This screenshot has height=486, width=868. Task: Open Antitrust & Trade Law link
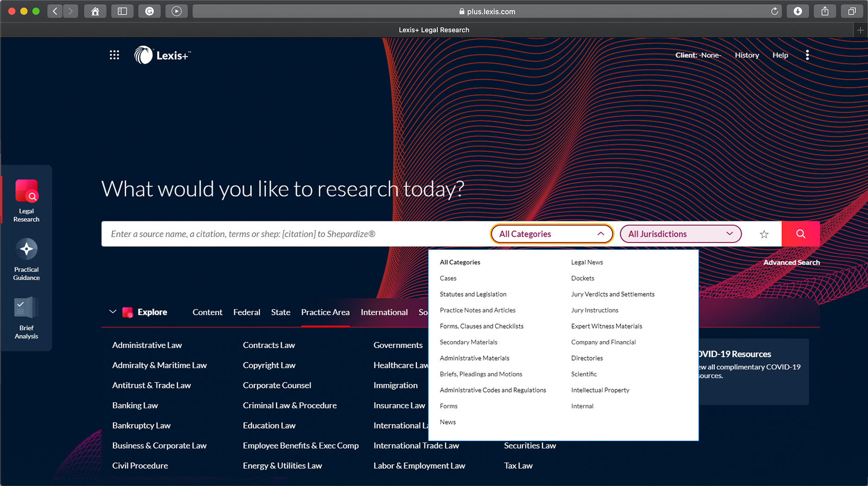click(151, 386)
